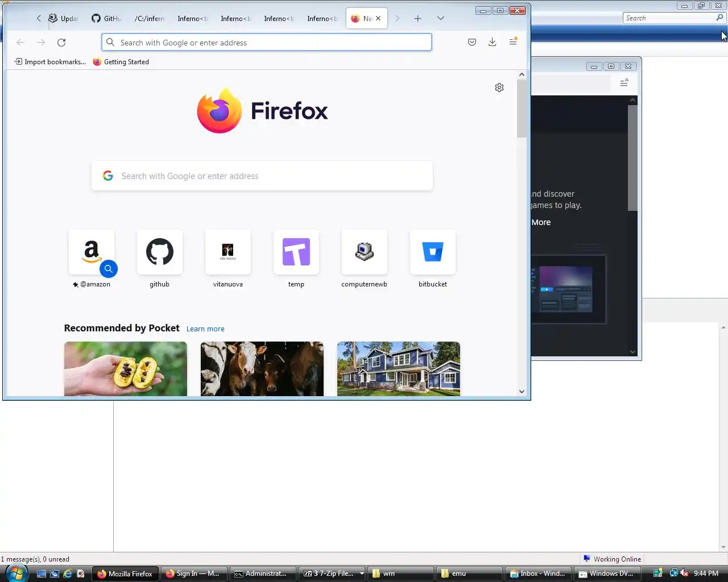
Task: Open hamburger menu in background Firefox window
Action: point(624,83)
